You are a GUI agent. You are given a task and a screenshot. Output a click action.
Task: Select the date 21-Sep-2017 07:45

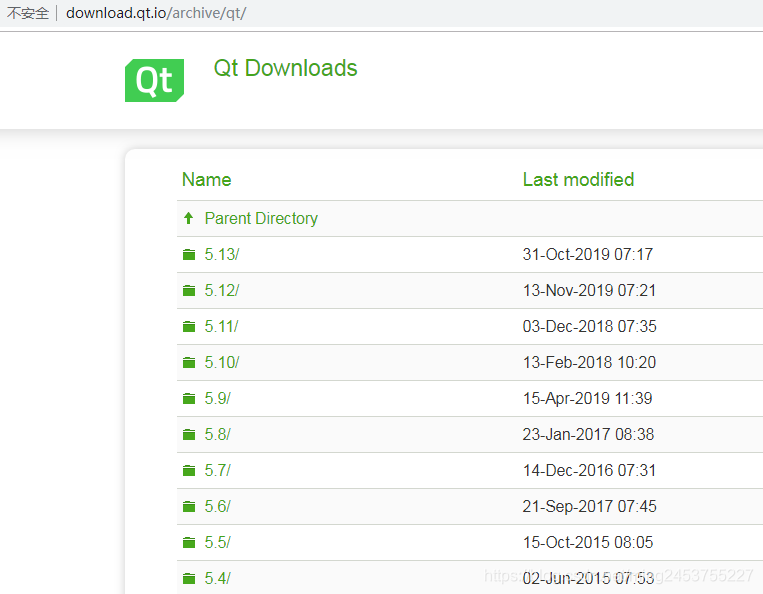tap(590, 506)
